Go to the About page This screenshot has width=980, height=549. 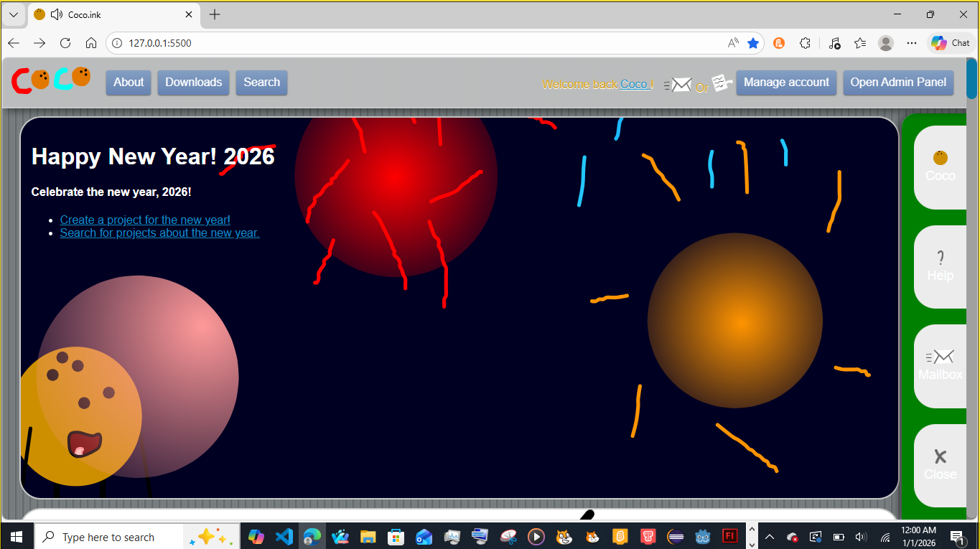(129, 83)
